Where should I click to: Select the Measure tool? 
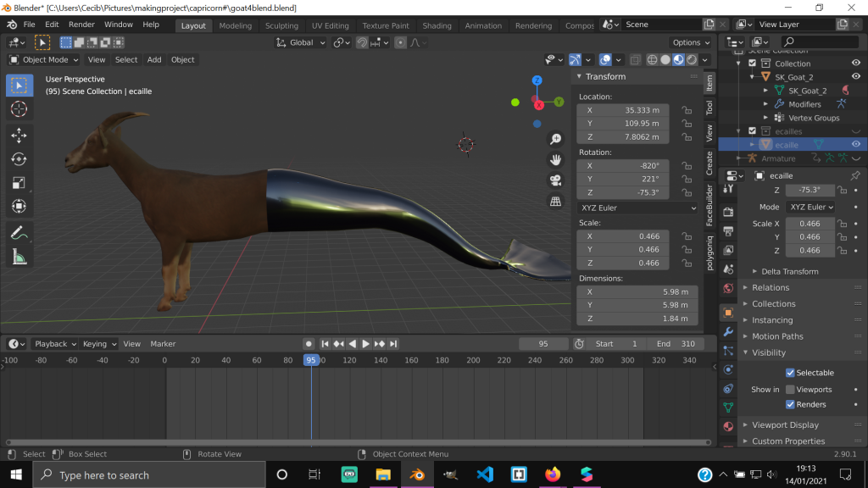19,257
